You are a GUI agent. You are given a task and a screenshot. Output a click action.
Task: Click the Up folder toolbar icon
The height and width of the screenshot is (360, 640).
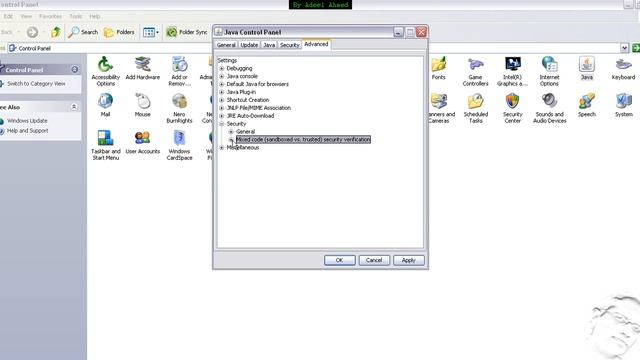pyautogui.click(x=56, y=32)
